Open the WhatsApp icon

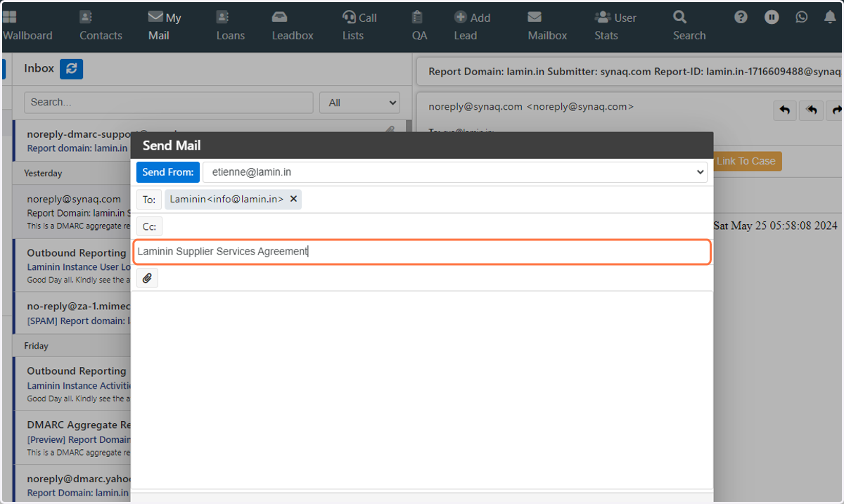coord(802,18)
